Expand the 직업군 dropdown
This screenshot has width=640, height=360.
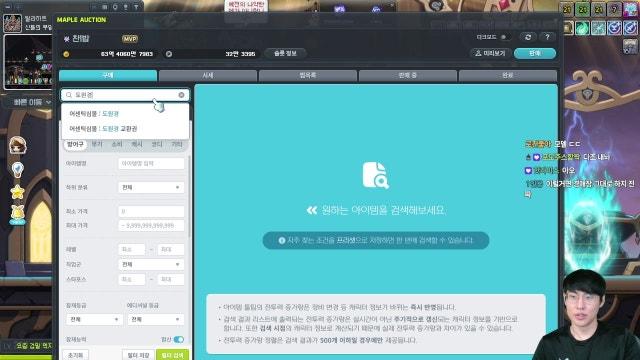[151, 264]
